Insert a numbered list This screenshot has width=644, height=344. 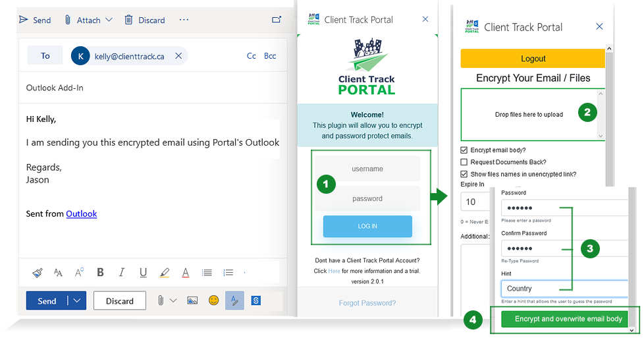pos(228,272)
